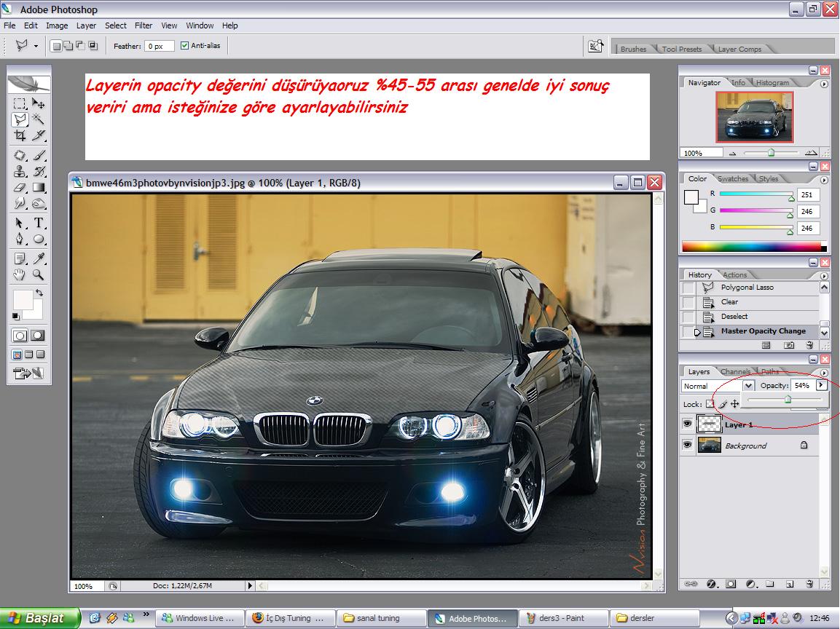Select the Gradient tool
The height and width of the screenshot is (629, 840).
[x=38, y=187]
